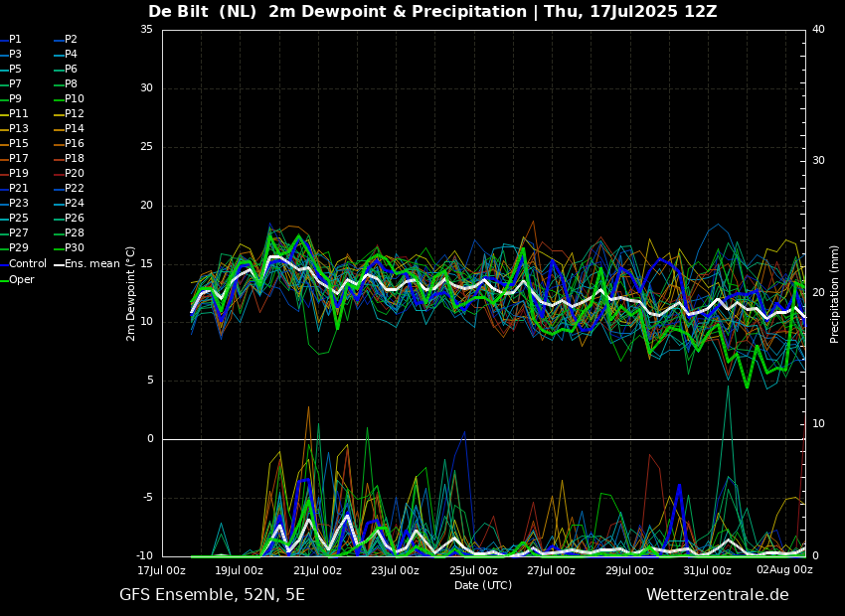This screenshot has height=616, width=845.
Task: Select the 27Jul 00z date tick label
Action: [x=551, y=571]
